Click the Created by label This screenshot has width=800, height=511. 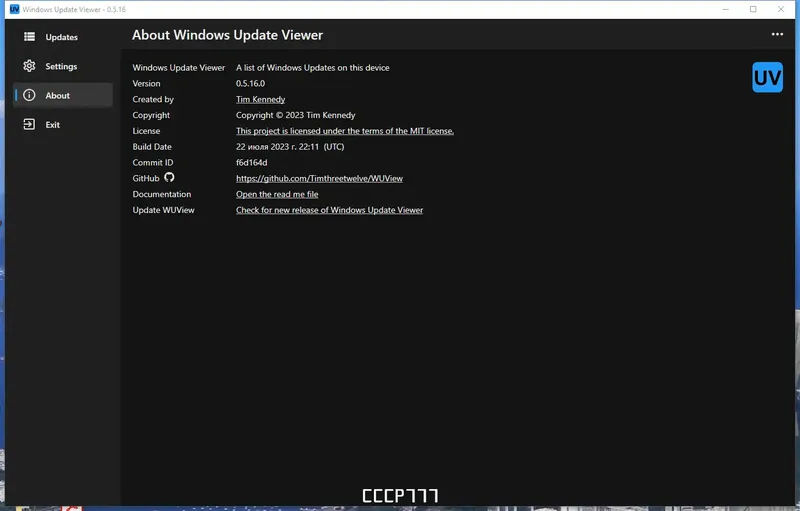click(x=153, y=99)
